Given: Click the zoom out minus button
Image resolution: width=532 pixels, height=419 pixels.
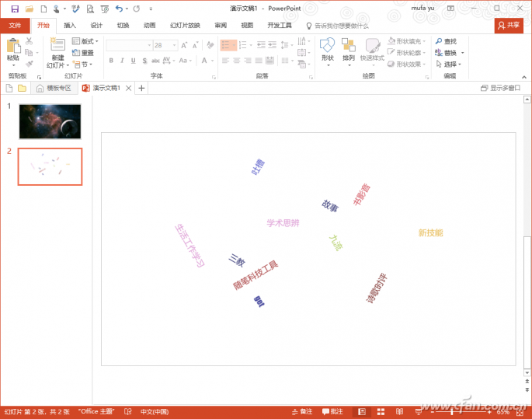Looking at the screenshot, I should pyautogui.click(x=432, y=412).
